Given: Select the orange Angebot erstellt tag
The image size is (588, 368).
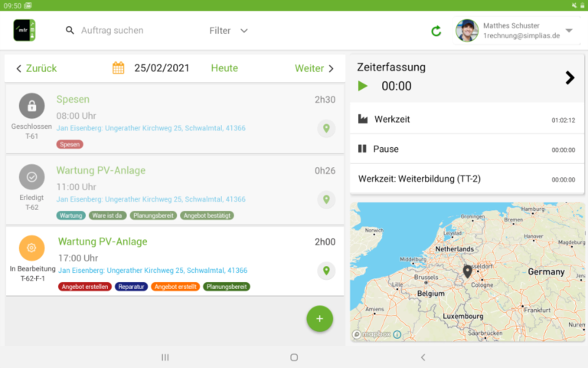Looking at the screenshot, I should (175, 287).
